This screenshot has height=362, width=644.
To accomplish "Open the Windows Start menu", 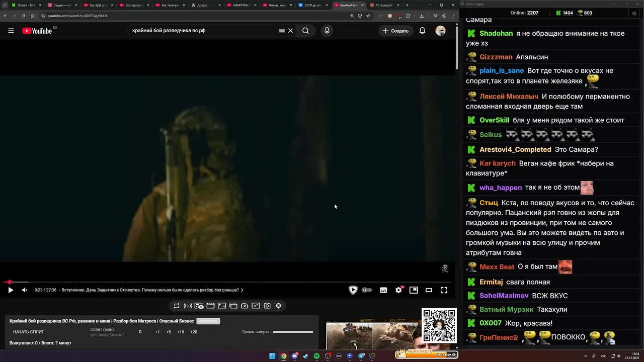I will (x=272, y=356).
